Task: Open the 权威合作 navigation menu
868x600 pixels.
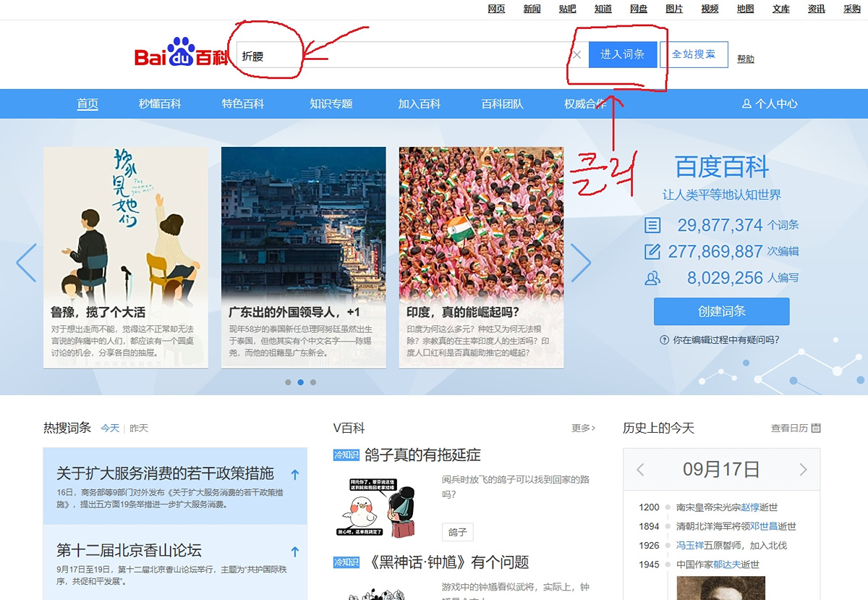Action: pos(586,103)
